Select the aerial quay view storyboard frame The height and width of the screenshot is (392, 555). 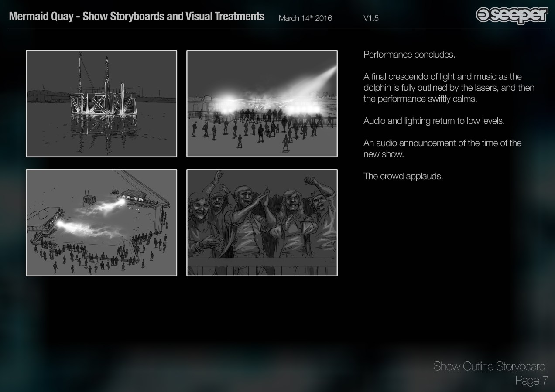101,222
